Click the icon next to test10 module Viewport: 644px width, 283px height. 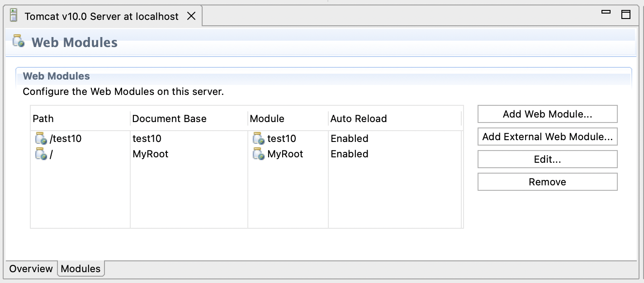259,138
